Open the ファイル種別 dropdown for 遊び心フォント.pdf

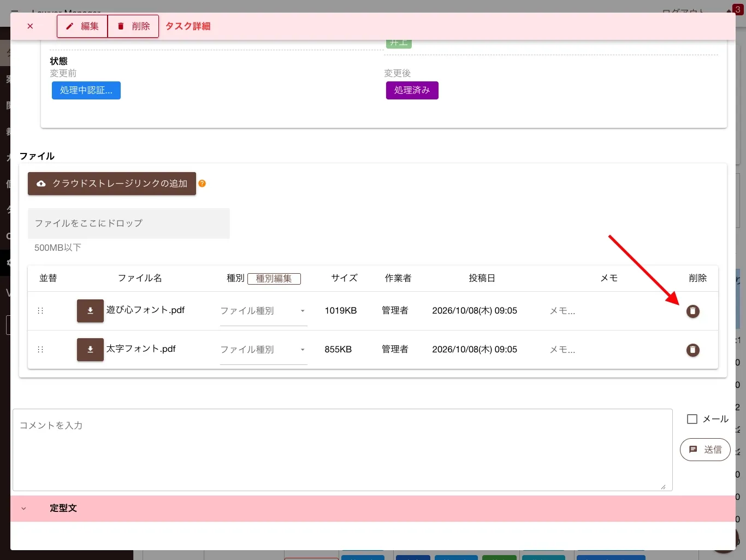(264, 311)
